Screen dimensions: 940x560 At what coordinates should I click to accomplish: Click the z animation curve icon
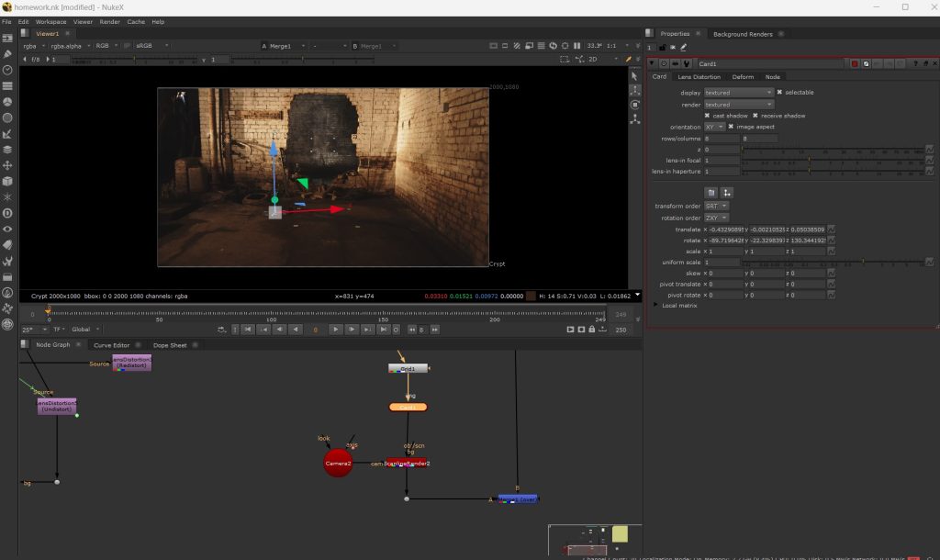[x=930, y=149]
